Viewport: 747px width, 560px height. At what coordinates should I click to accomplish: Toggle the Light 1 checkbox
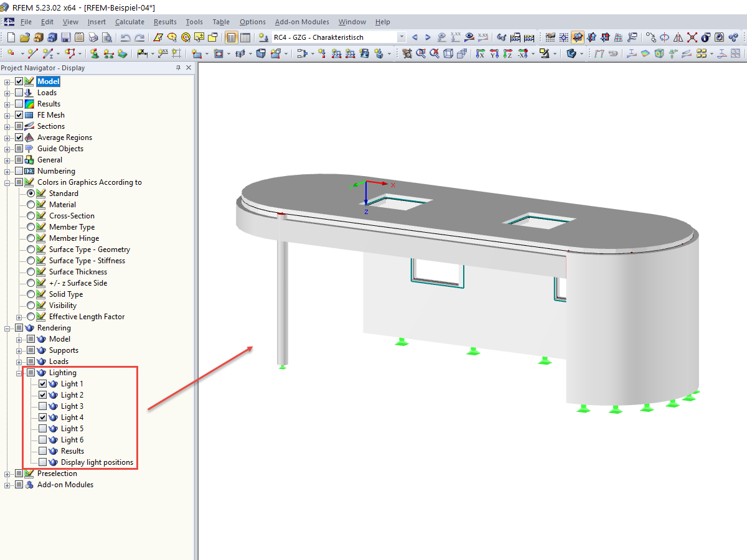pos(42,384)
